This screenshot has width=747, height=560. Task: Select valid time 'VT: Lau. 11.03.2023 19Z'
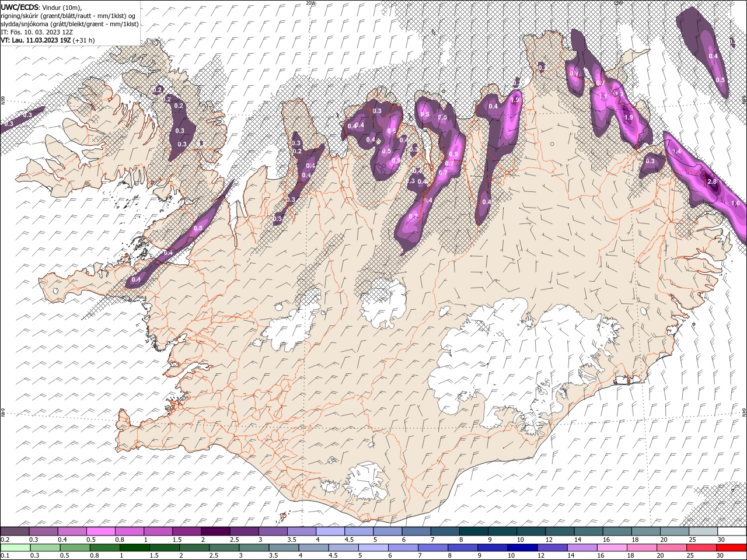(x=36, y=40)
